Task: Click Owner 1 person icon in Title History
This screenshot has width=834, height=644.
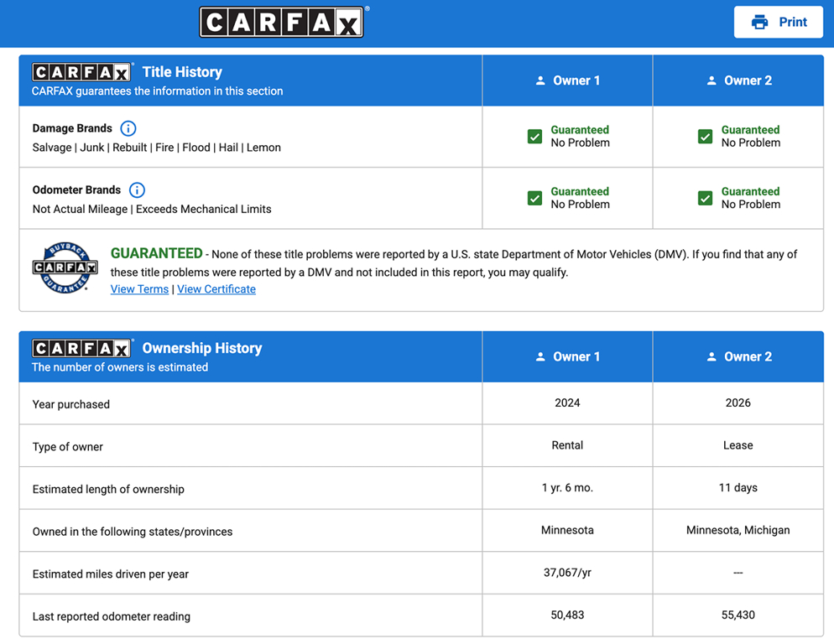Action: (x=540, y=81)
